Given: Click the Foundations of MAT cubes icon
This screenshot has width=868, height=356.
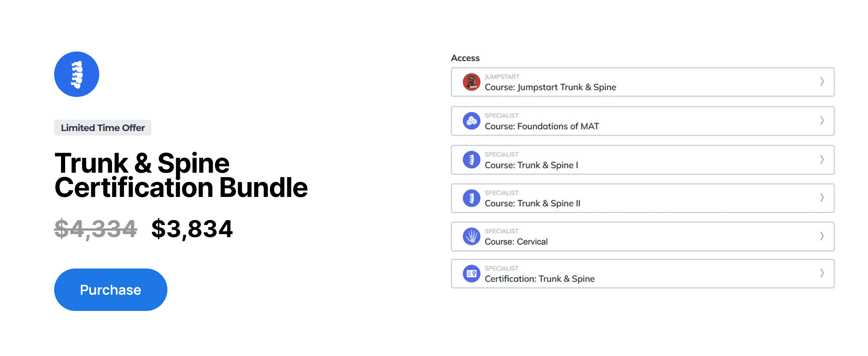Looking at the screenshot, I should [x=471, y=121].
